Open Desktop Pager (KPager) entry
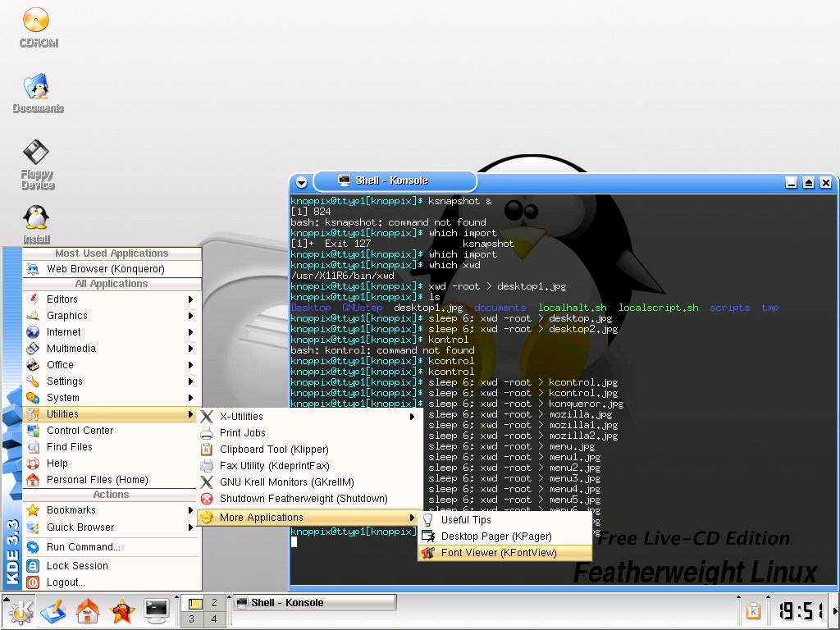This screenshot has height=630, width=840. pos(504,536)
